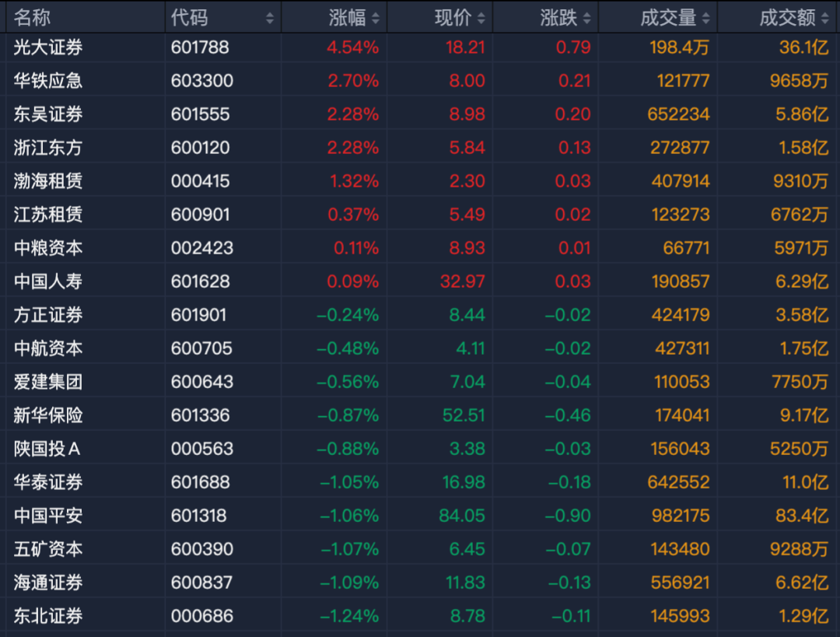Viewport: 840px width, 637px height.
Task: Sort by the 涨跌 column arrows
Action: pos(586,18)
